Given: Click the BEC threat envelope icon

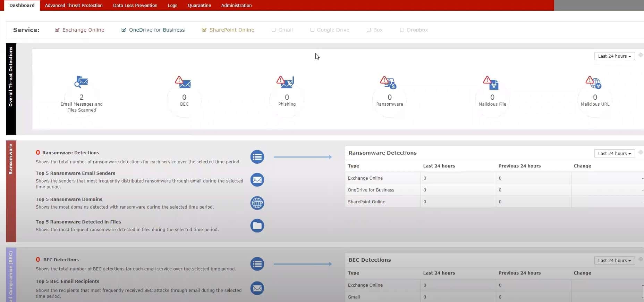Looking at the screenshot, I should click(x=183, y=82).
